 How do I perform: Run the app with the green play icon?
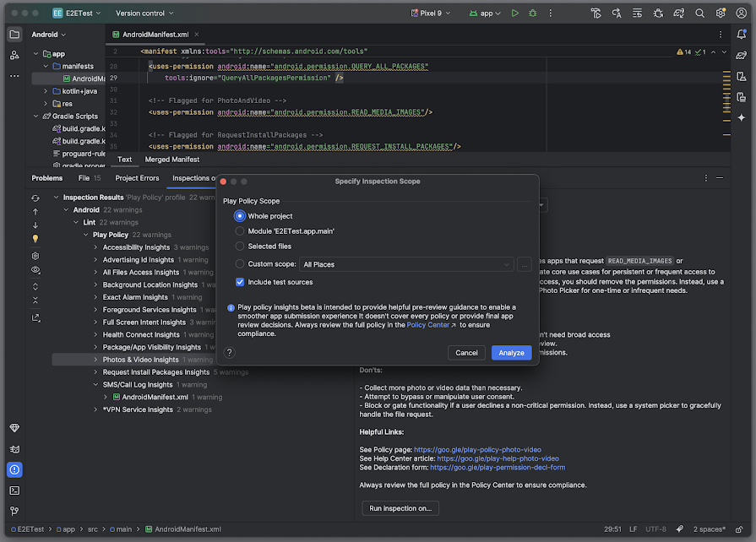515,14
